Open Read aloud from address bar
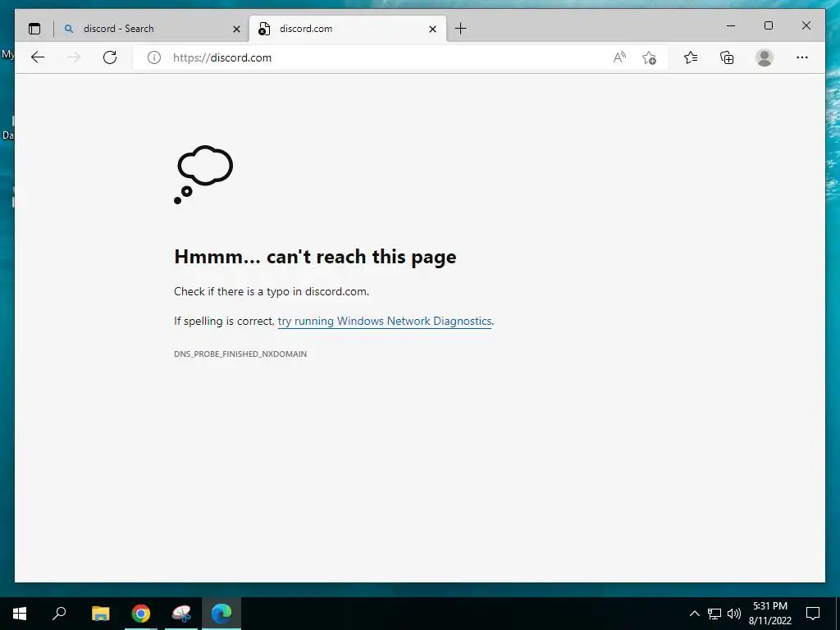The image size is (840, 630). tap(619, 57)
